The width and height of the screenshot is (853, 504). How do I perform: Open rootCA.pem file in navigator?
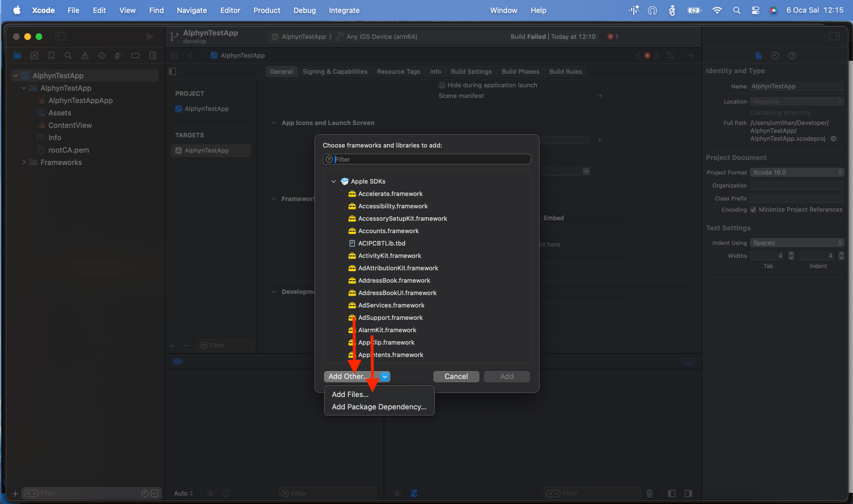coord(69,150)
